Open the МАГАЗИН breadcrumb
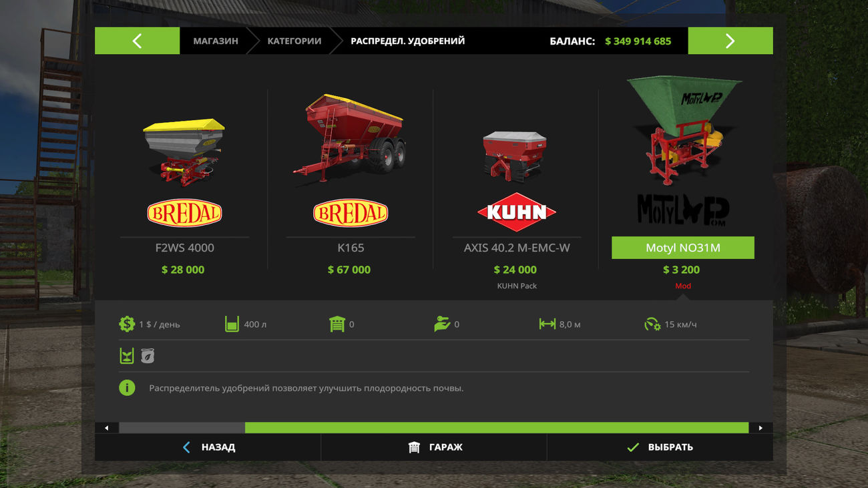This screenshot has width=868, height=488. point(216,41)
